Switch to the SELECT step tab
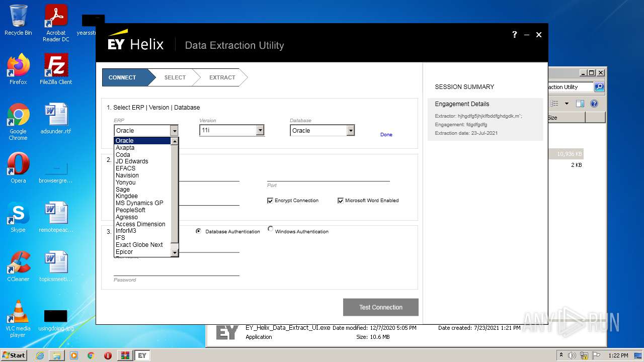The width and height of the screenshot is (644, 362). [x=175, y=77]
